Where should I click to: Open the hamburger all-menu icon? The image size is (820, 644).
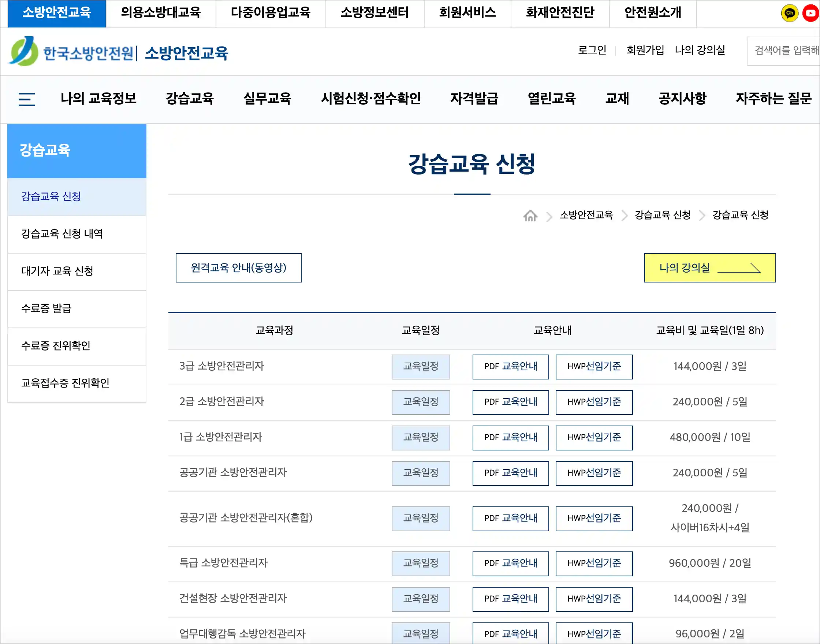point(26,99)
